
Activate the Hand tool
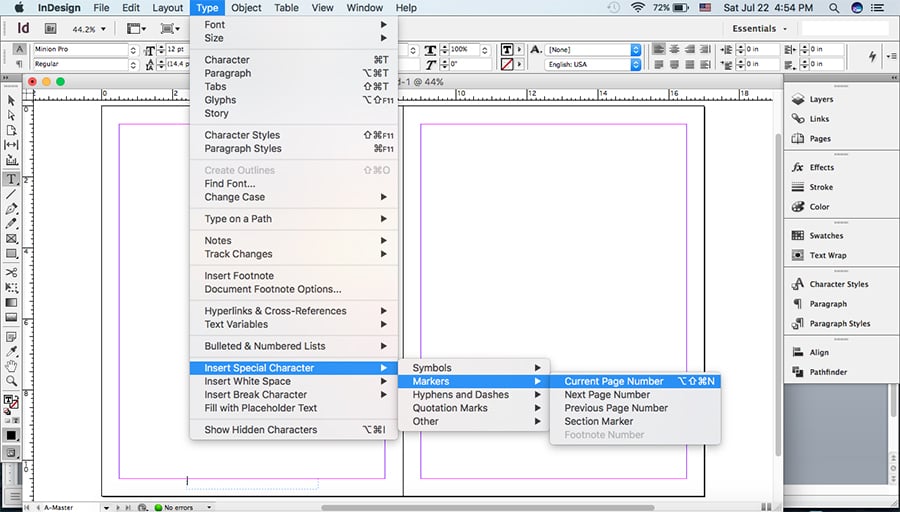[x=11, y=365]
